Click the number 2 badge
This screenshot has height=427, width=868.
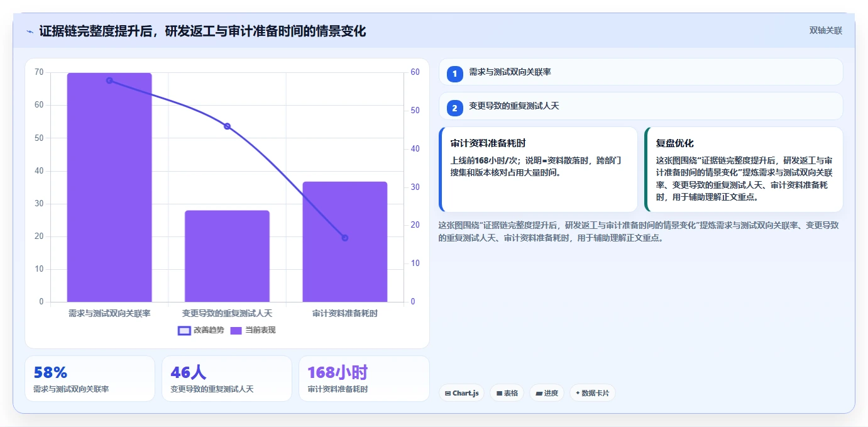455,108
